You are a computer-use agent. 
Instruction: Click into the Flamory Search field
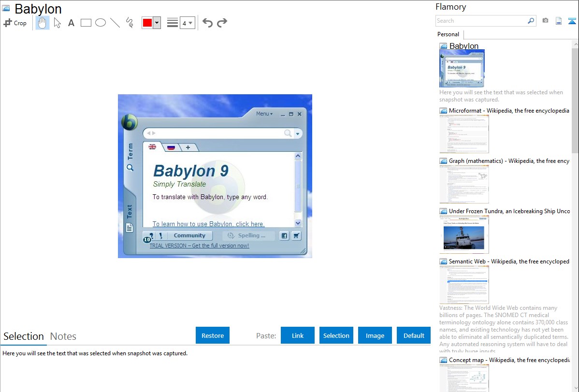coord(481,21)
